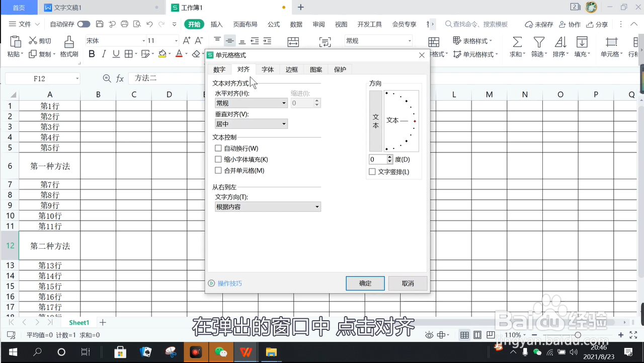Toggle bold formatting
The height and width of the screenshot is (363, 644).
(x=92, y=54)
